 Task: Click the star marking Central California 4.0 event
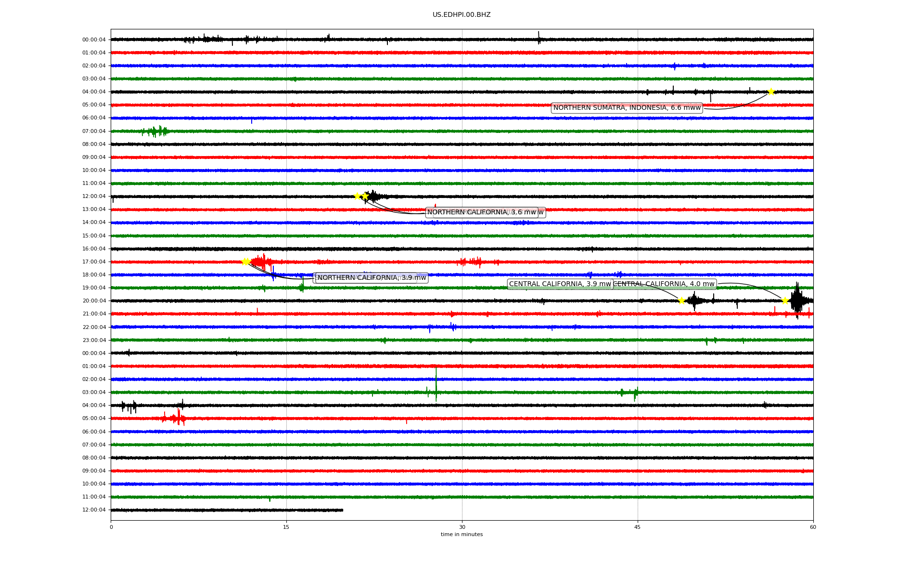pyautogui.click(x=785, y=301)
